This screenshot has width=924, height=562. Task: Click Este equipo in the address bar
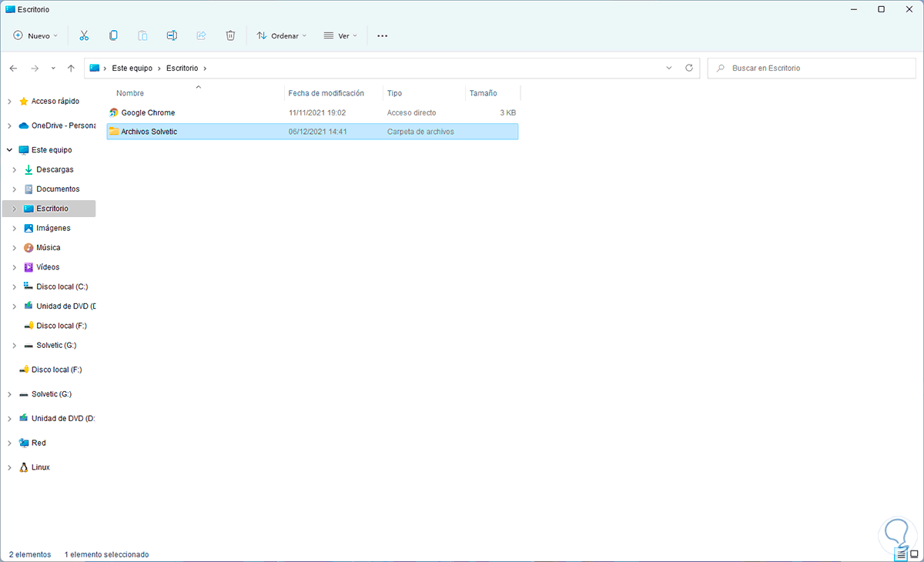click(x=132, y=68)
